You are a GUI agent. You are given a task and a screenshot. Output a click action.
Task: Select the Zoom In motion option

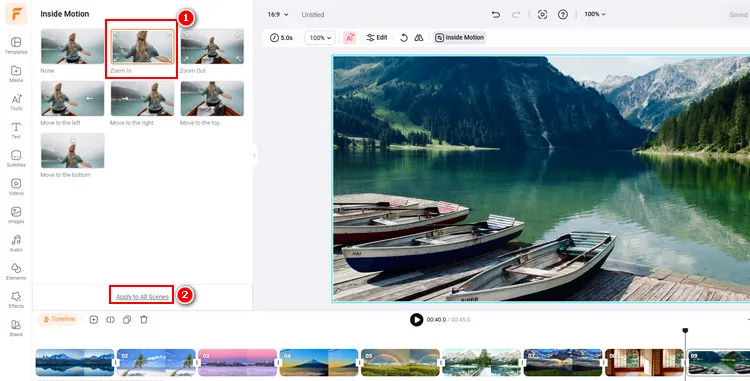click(143, 46)
